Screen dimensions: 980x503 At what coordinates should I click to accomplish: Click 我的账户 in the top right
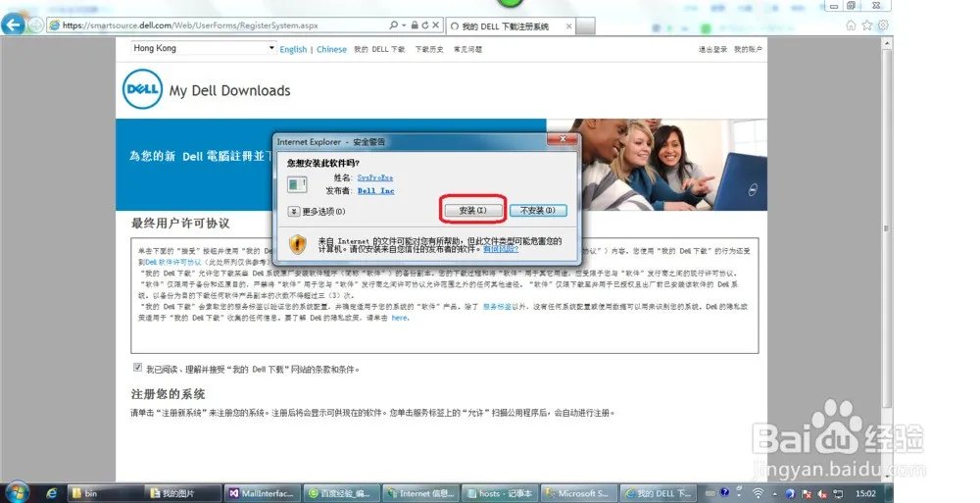pos(748,49)
